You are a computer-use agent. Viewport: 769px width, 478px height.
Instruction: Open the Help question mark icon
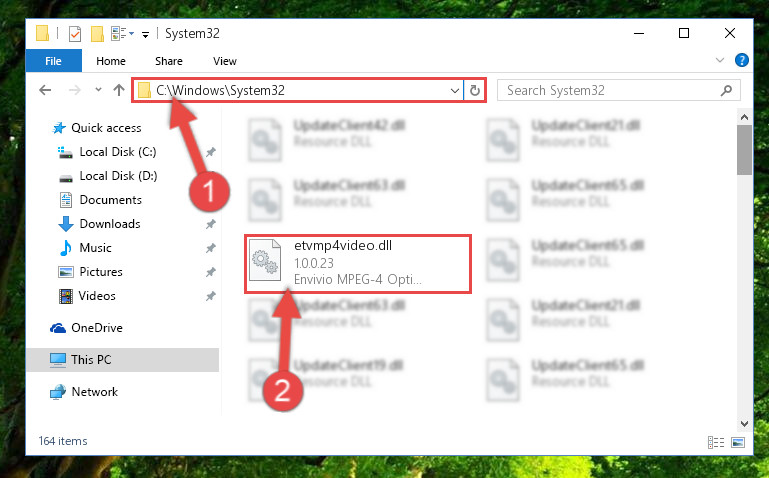(x=742, y=60)
